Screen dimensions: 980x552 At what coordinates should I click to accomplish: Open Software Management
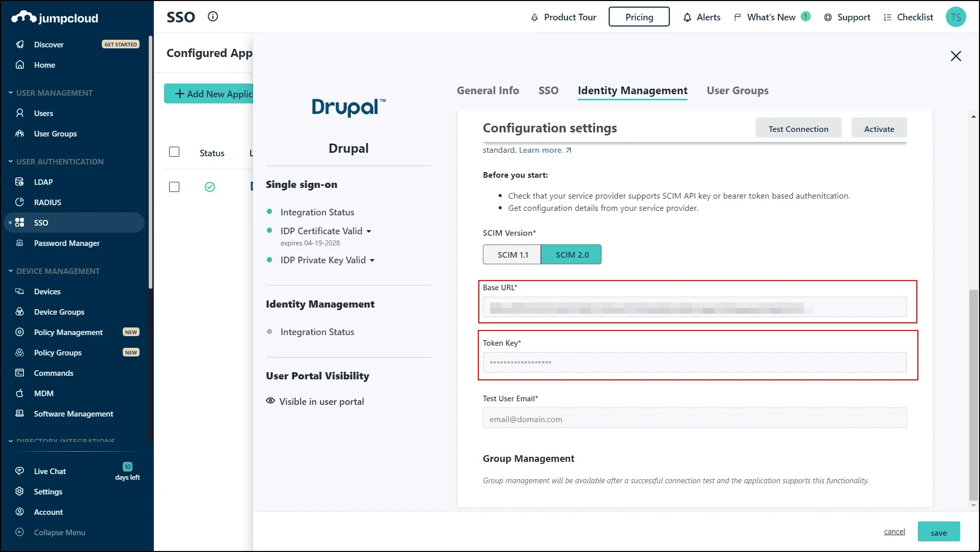coord(73,413)
